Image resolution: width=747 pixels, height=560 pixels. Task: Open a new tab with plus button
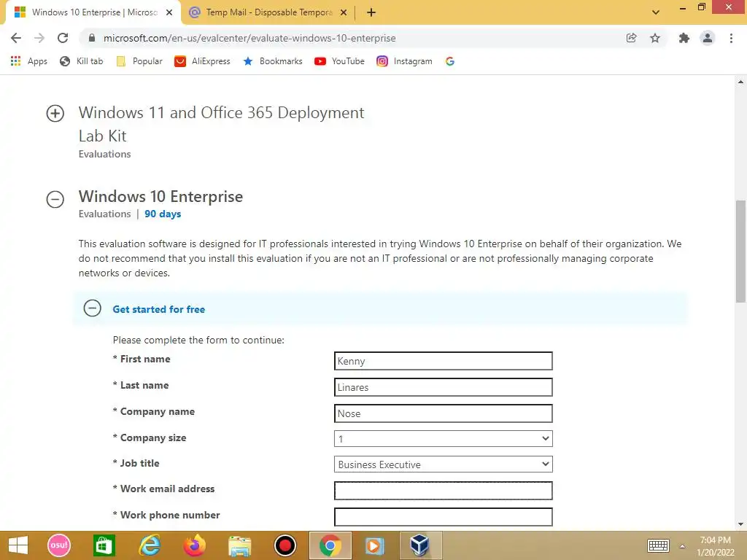(x=371, y=12)
